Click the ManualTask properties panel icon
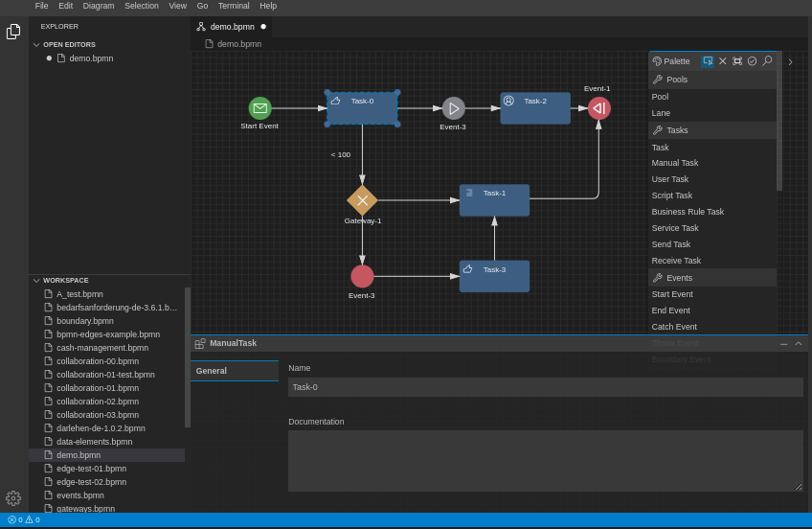The image size is (812, 529). coord(200,343)
